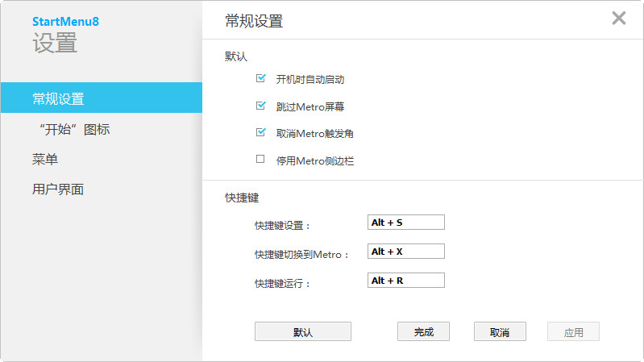Open the "开始"图标 settings page
Viewport: 644px width, 362px height.
click(74, 129)
